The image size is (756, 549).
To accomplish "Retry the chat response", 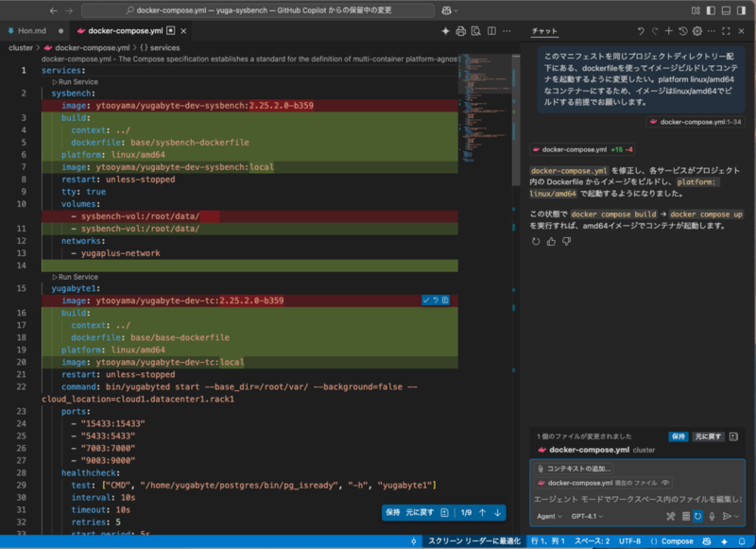I will tap(536, 242).
